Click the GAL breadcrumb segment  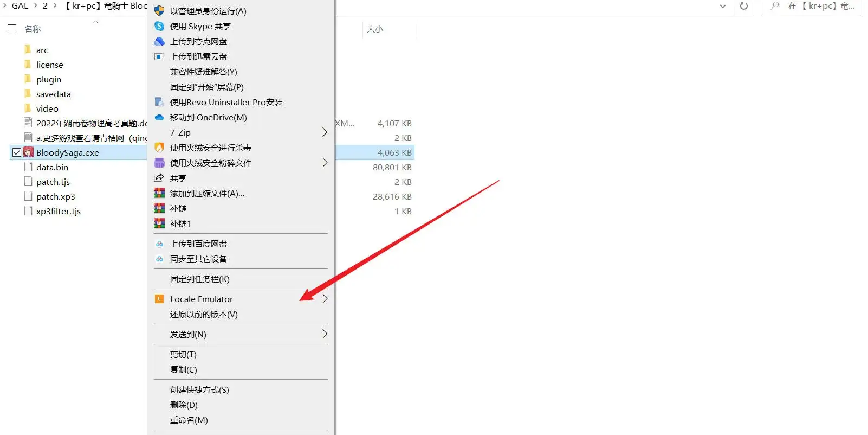click(x=20, y=5)
